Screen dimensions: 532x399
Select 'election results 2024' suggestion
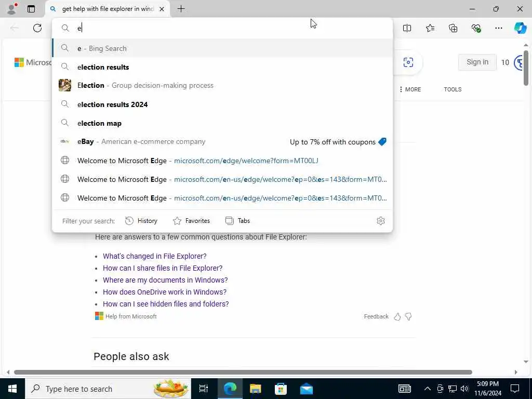click(222, 104)
